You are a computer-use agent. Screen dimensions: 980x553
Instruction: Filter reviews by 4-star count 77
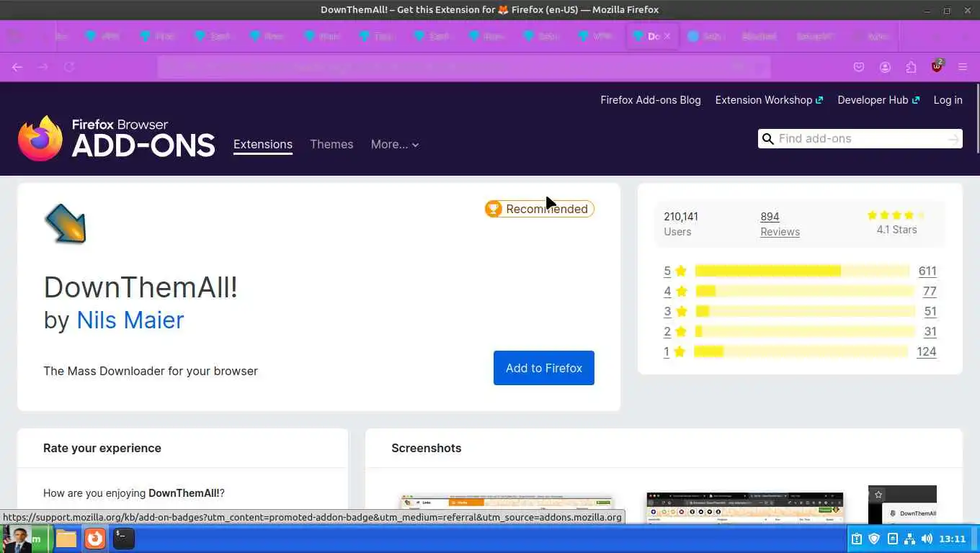click(x=930, y=291)
